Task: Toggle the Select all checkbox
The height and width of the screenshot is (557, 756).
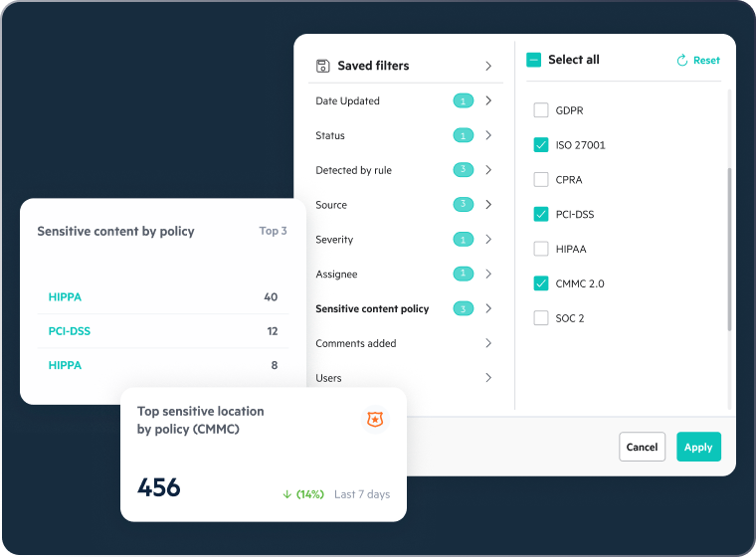Action: [x=534, y=60]
